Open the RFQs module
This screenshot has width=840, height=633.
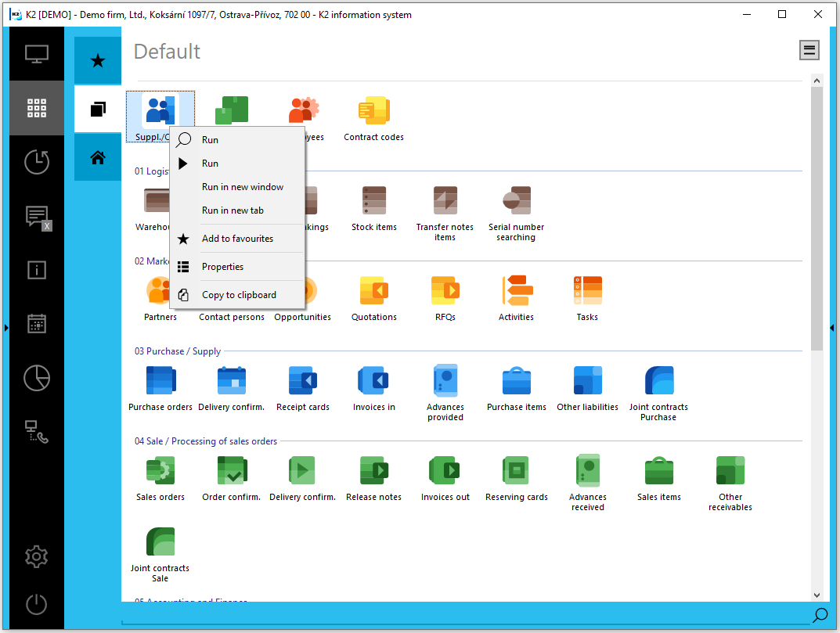tap(445, 298)
